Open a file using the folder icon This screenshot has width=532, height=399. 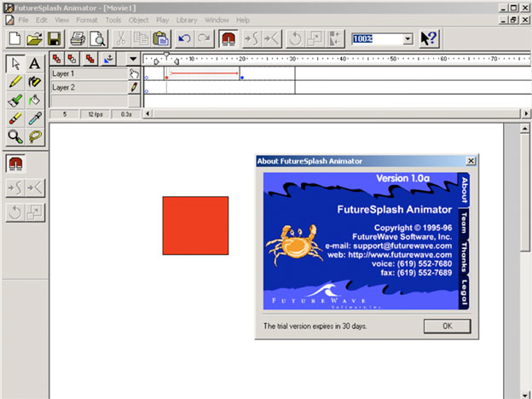pyautogui.click(x=35, y=38)
